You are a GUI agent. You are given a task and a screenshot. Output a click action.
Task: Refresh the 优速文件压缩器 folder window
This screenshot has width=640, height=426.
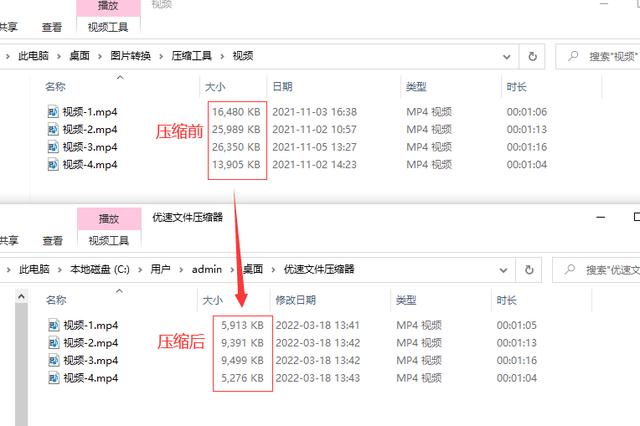coord(529,270)
